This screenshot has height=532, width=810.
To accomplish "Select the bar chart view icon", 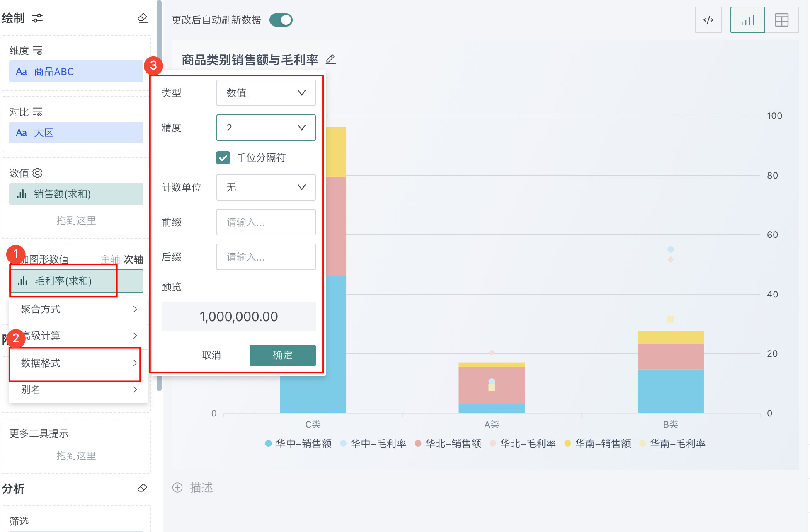I will 747,20.
